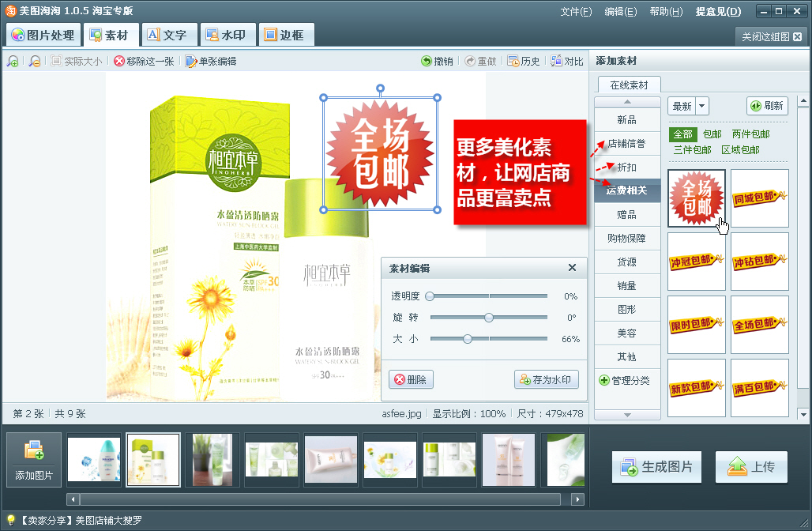Screen dimensions: 812x531
Task: Expand the 最新 sort dropdown arrow
Action: pos(701,106)
